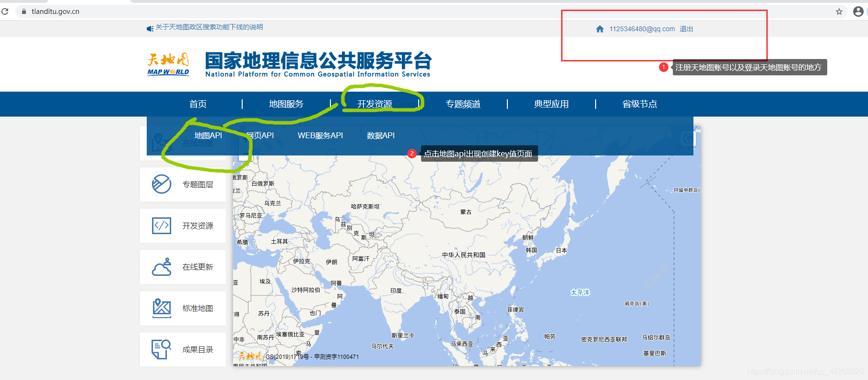Select 网页API in the submenu
The height and width of the screenshot is (380, 868).
[x=260, y=136]
